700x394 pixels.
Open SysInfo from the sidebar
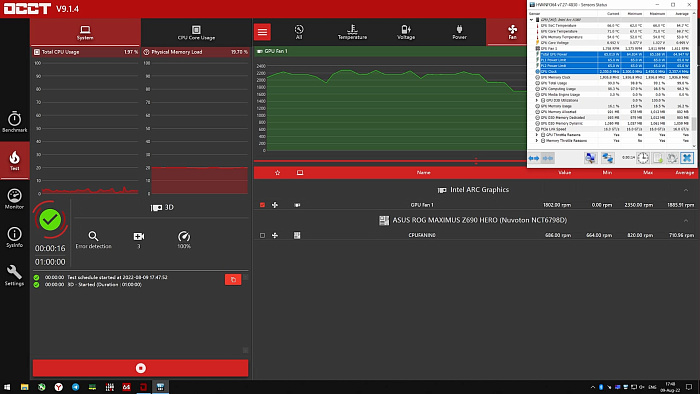pos(14,237)
